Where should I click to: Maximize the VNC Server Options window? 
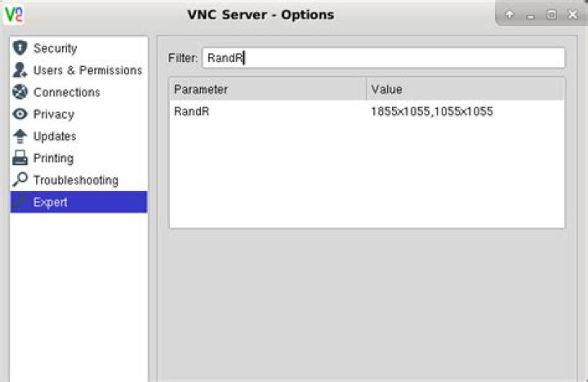point(551,15)
